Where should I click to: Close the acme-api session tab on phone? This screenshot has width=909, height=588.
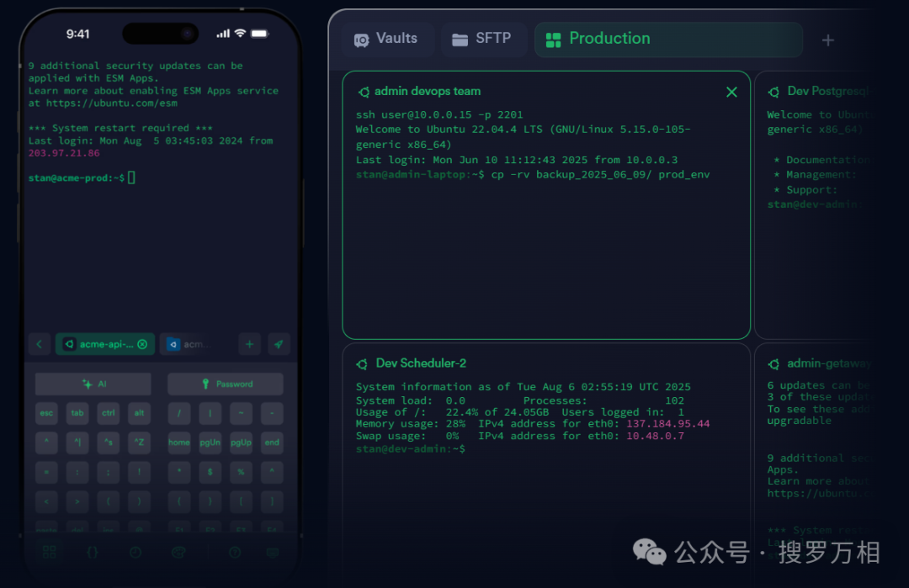[142, 344]
